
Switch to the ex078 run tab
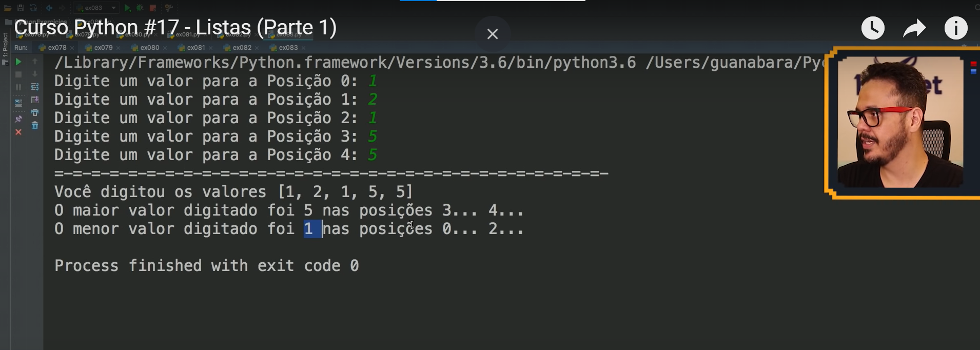[56, 48]
